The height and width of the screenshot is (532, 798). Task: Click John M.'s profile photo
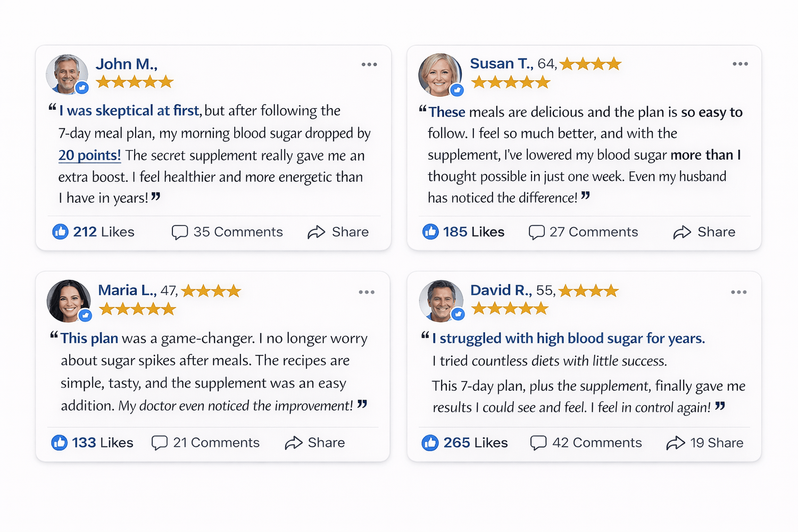tap(66, 74)
